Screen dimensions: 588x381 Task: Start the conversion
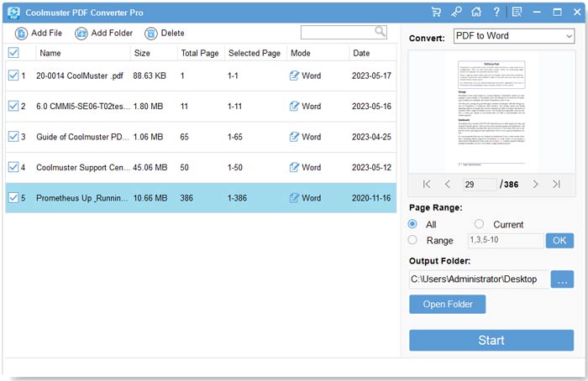click(x=491, y=340)
